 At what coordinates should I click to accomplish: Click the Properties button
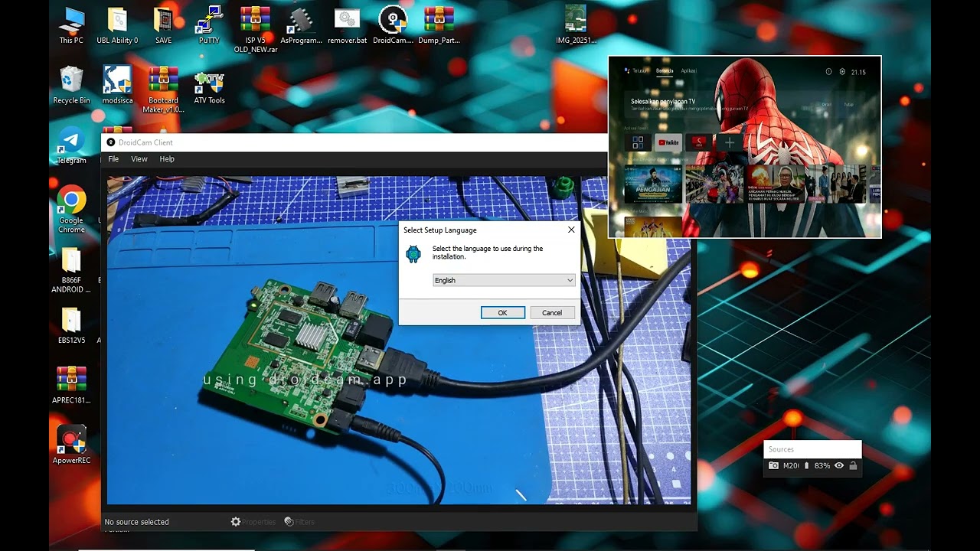pyautogui.click(x=253, y=522)
